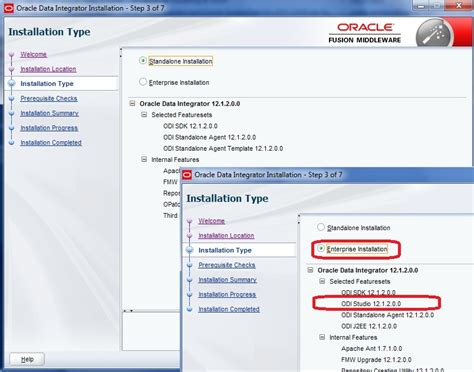Image resolution: width=474 pixels, height=372 pixels.
Task: Select Enterprise Installation radio in back window
Action: click(143, 82)
